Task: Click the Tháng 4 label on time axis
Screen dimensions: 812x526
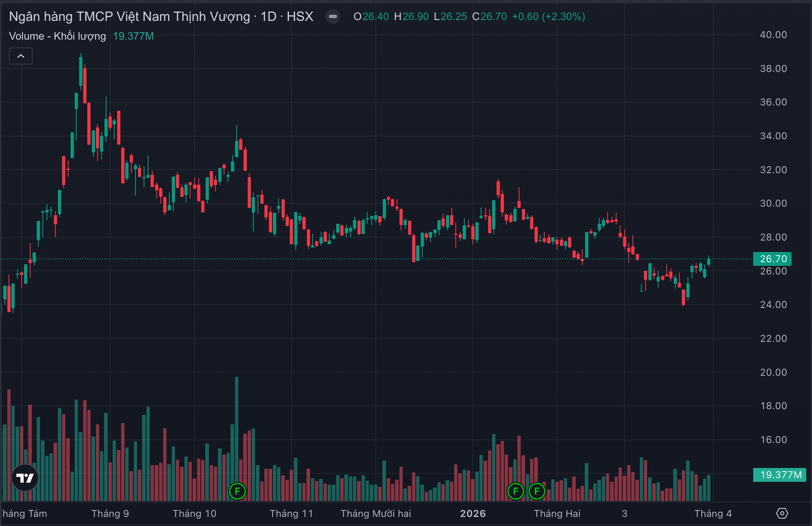Action: tap(713, 513)
